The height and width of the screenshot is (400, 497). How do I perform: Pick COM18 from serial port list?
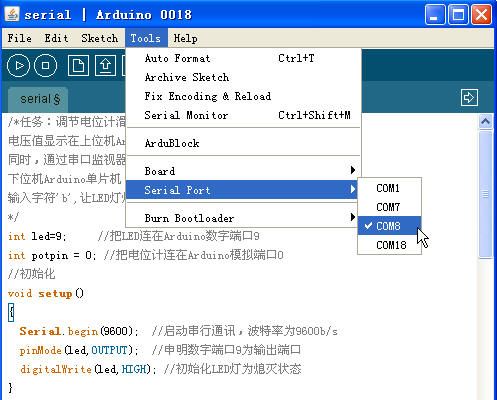(390, 245)
